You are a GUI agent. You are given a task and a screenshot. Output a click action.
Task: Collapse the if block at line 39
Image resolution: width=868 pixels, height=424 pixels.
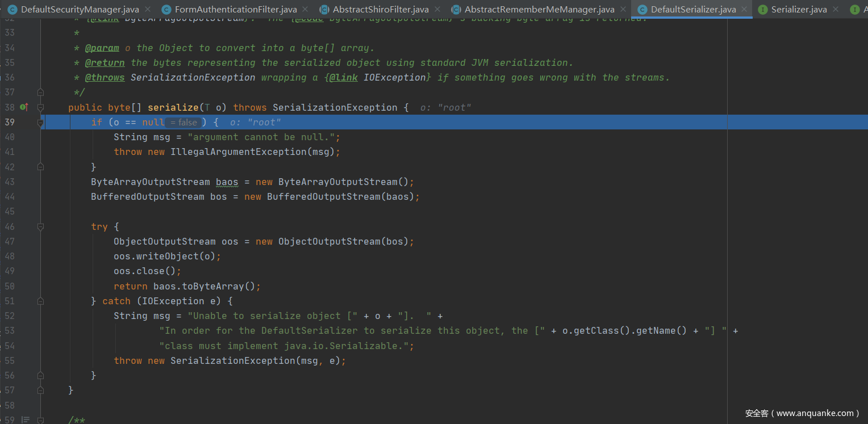click(x=40, y=122)
